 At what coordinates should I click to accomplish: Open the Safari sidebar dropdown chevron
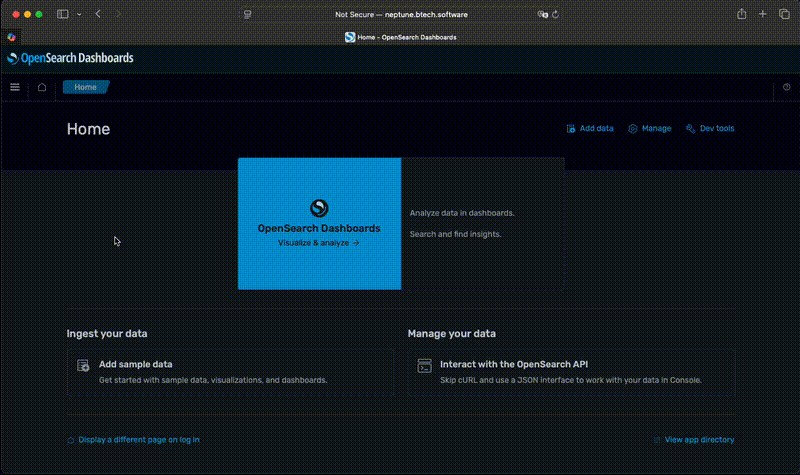click(79, 14)
